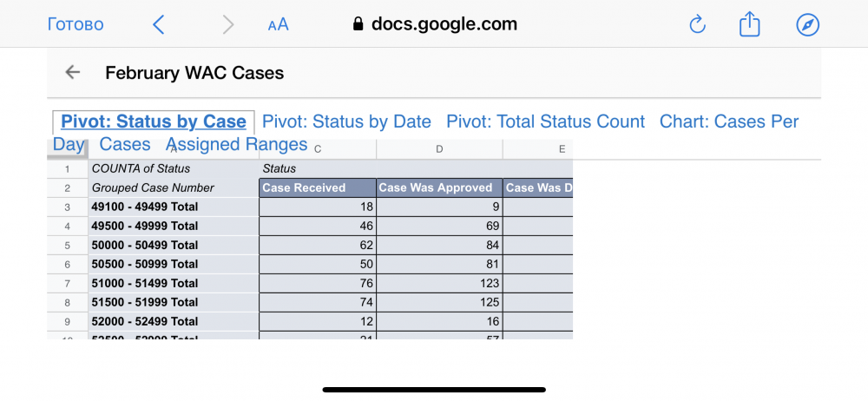Select the Case Was Approved header cell

(x=439, y=187)
